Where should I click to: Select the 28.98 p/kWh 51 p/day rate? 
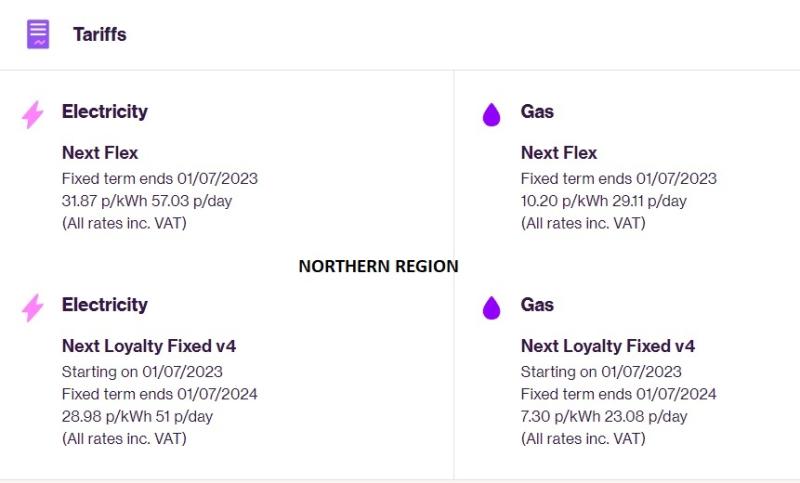[x=137, y=417]
